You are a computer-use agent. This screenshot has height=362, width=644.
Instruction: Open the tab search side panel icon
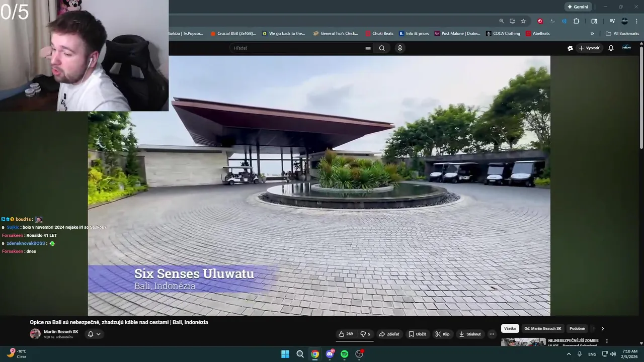point(594,21)
